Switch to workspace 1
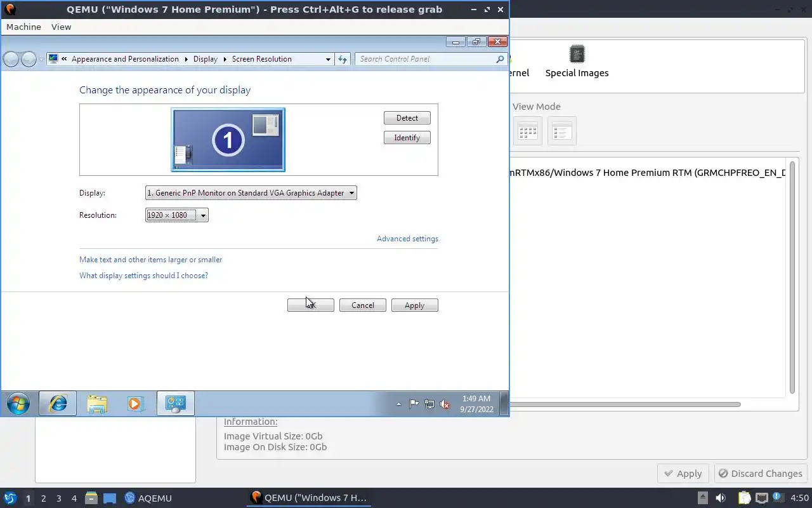 28,498
